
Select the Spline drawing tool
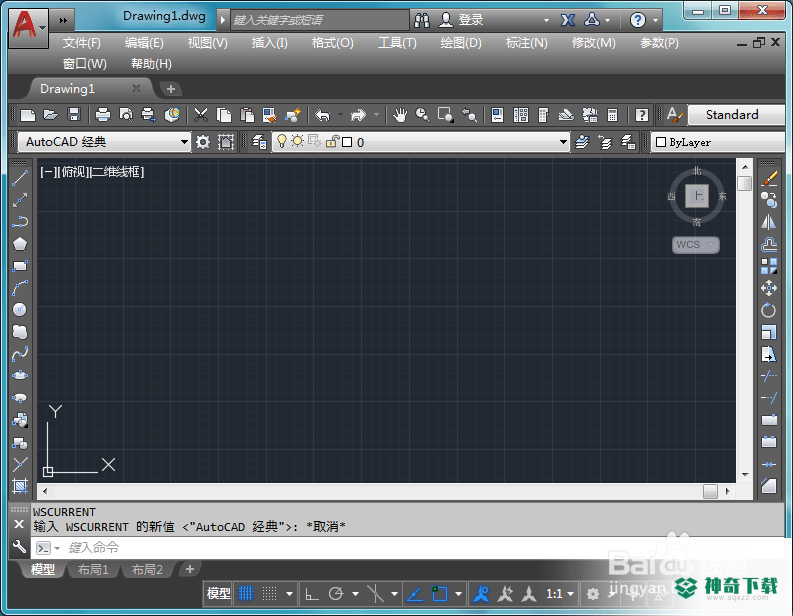[20, 354]
